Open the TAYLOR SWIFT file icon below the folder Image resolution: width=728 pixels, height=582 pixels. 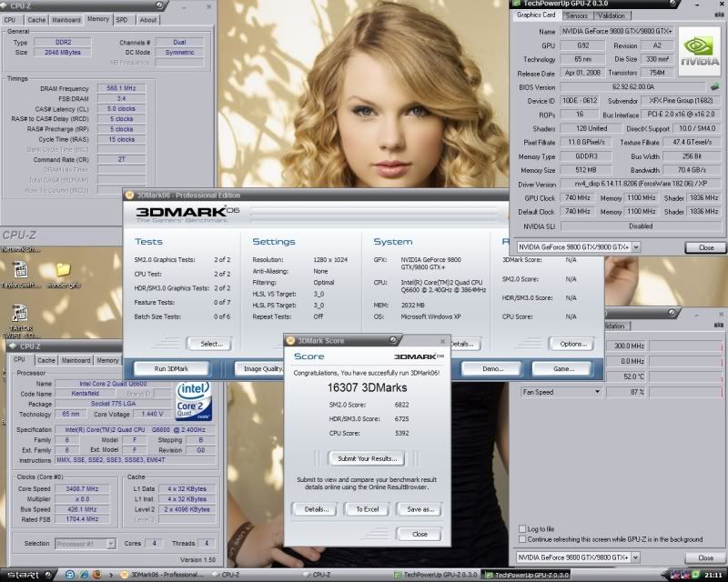(x=19, y=313)
